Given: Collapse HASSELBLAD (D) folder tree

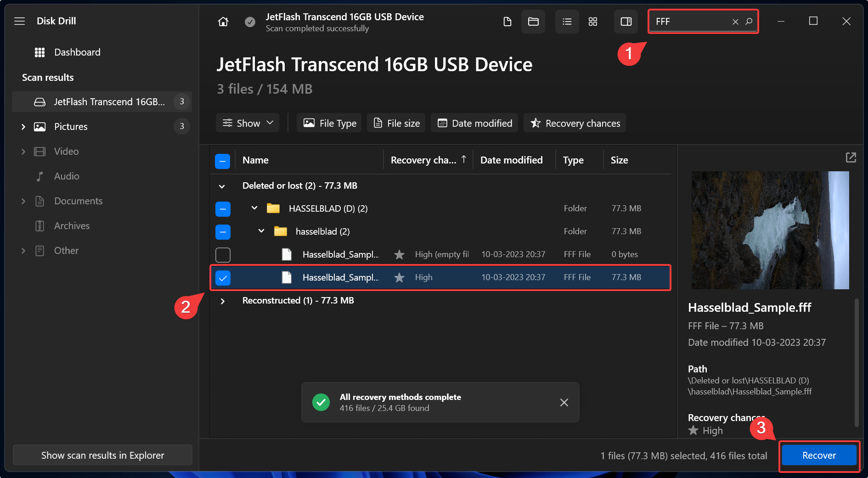Looking at the screenshot, I should 254,208.
